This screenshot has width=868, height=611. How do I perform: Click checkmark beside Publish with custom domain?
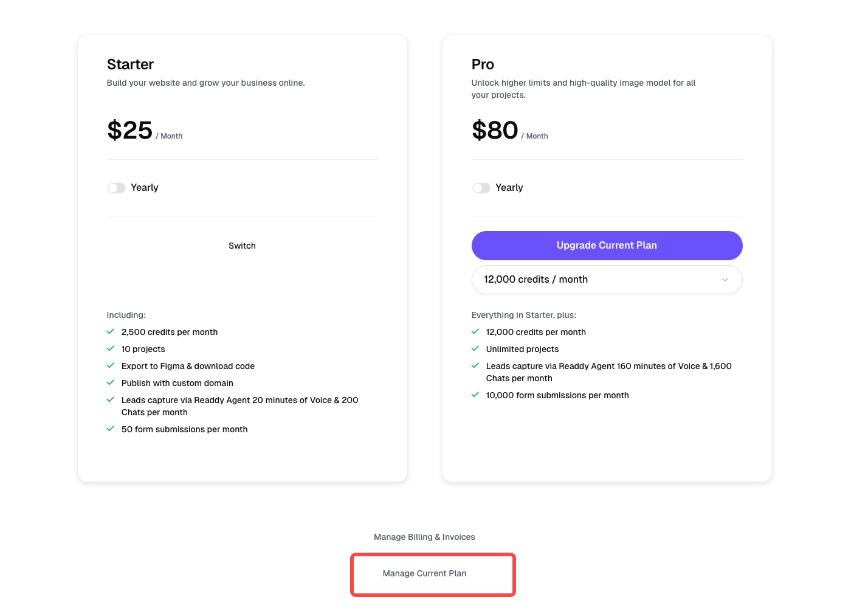coord(111,383)
